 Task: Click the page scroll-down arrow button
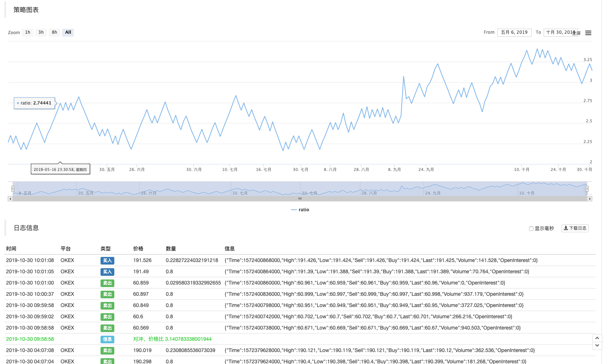tap(597, 345)
